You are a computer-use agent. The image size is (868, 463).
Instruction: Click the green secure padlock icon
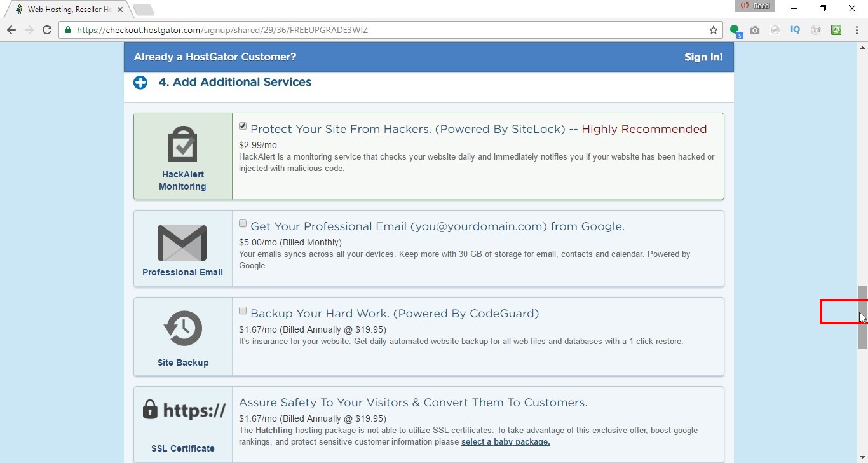pyautogui.click(x=68, y=30)
